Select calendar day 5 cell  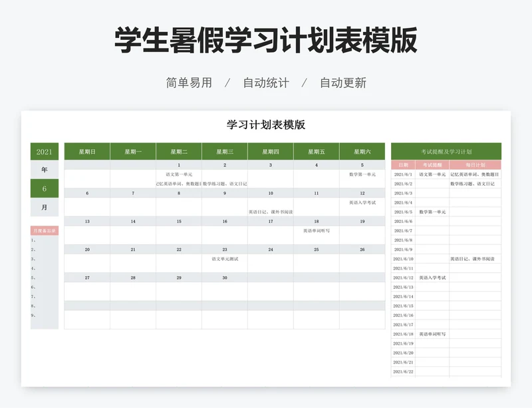(x=362, y=165)
